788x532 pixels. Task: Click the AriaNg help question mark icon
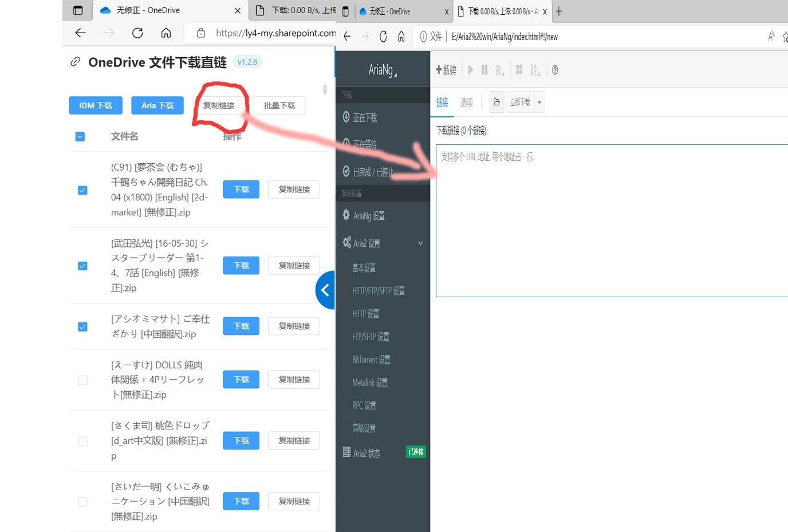554,70
